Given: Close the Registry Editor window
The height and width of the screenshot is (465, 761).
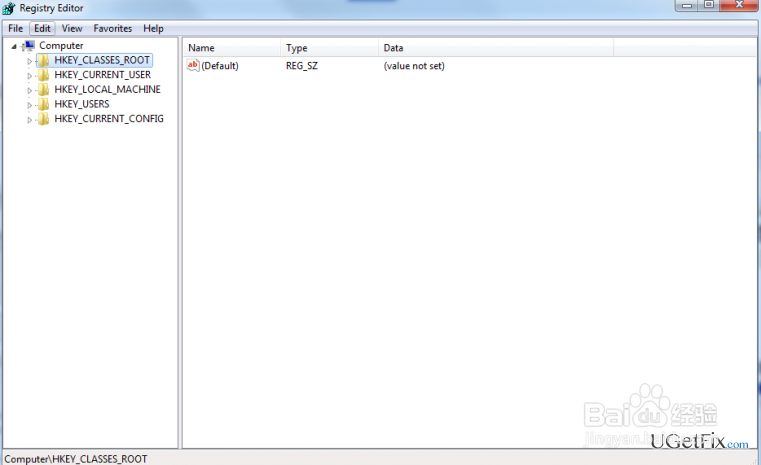Looking at the screenshot, I should click(x=739, y=5).
